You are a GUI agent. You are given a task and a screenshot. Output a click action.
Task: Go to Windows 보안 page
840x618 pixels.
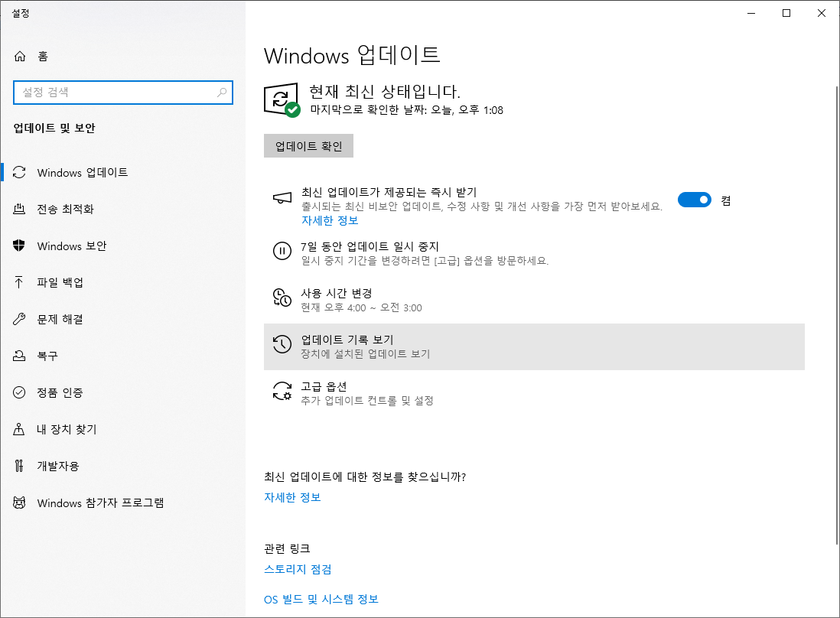pos(122,246)
